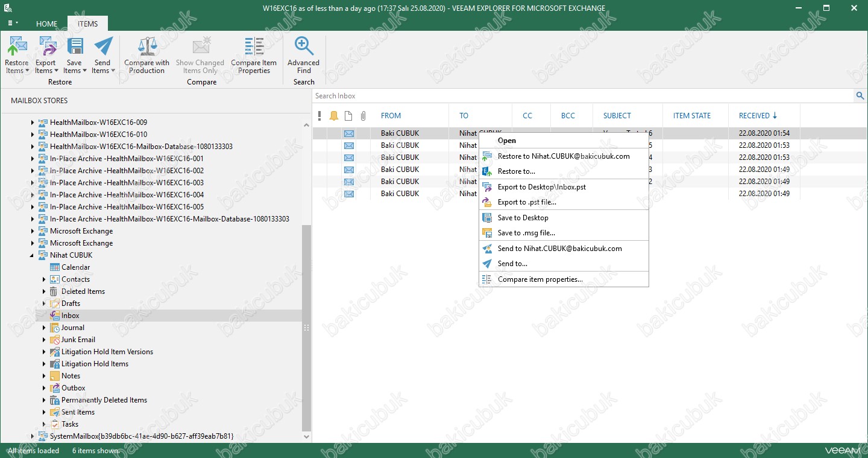Viewport: 868px width, 458px height.
Task: Choose Compare item properties...
Action: (564, 279)
